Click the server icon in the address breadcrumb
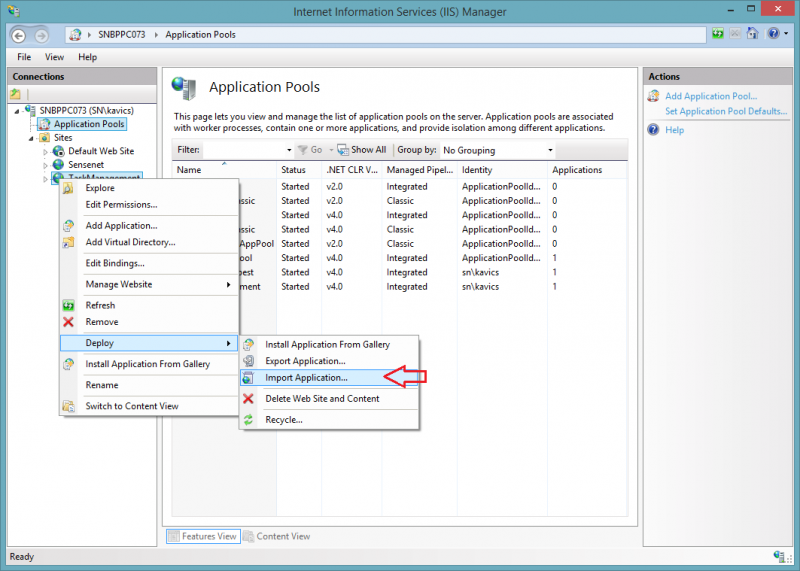Viewport: 800px width, 571px height. (76, 35)
